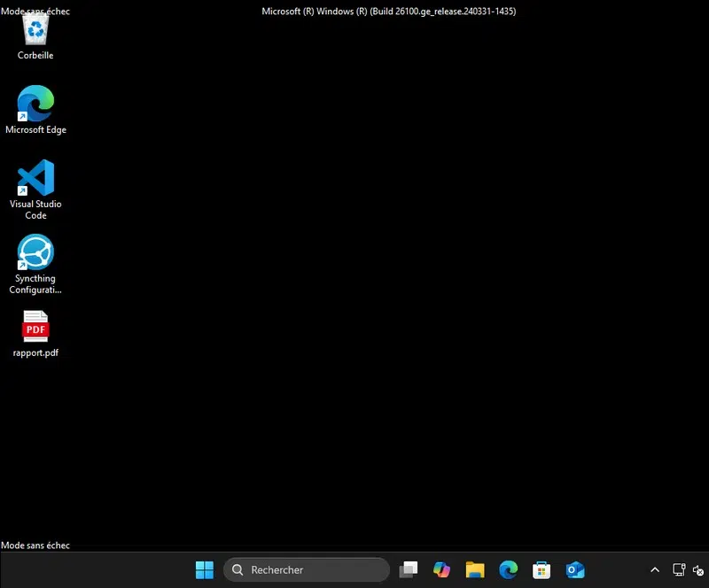Viewport: 709px width, 588px height.
Task: Launch Copilot from the taskbar
Action: tap(441, 570)
